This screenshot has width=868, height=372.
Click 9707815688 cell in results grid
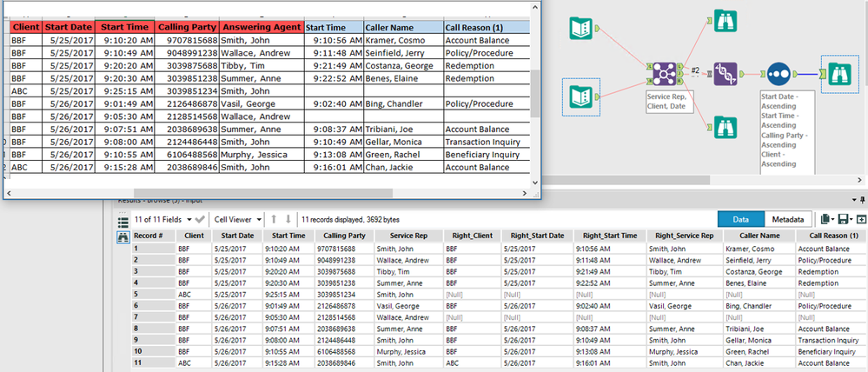[x=344, y=249]
